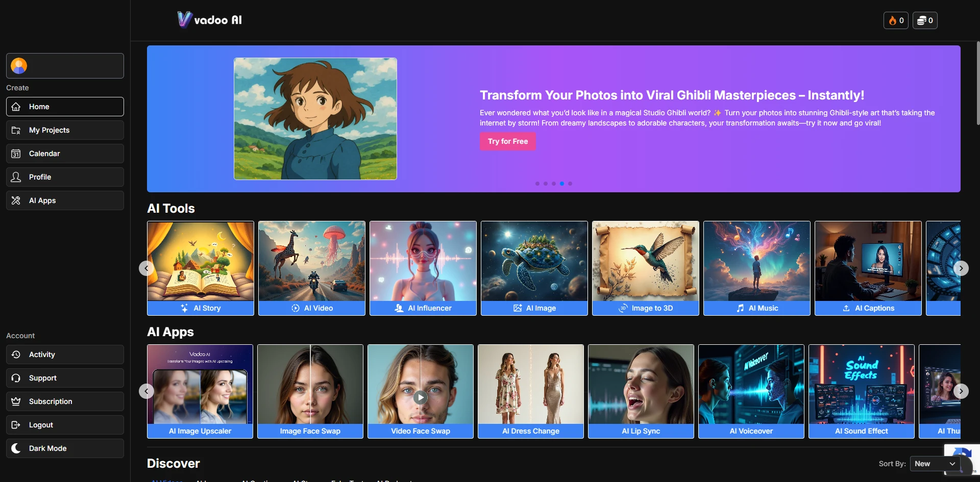This screenshot has height=482, width=980.
Task: Select the fifth carousel dot
Action: [x=570, y=184]
